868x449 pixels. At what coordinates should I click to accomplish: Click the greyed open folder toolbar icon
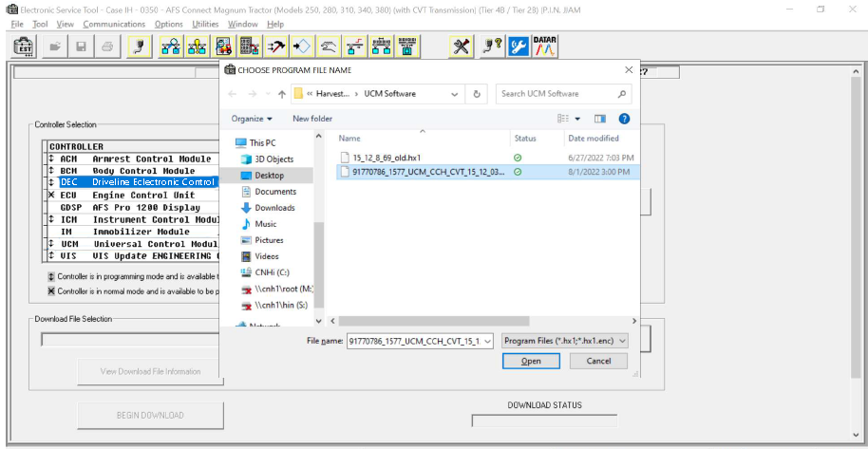point(55,47)
